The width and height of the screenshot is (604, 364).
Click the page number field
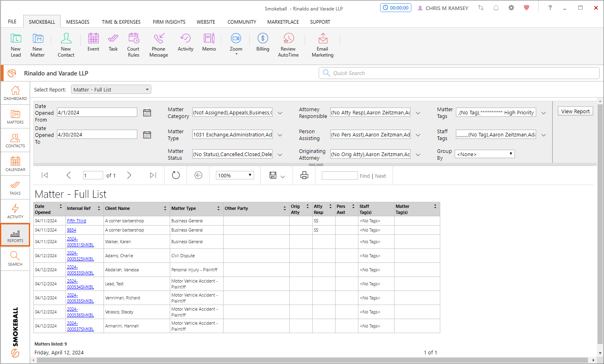[x=93, y=175]
